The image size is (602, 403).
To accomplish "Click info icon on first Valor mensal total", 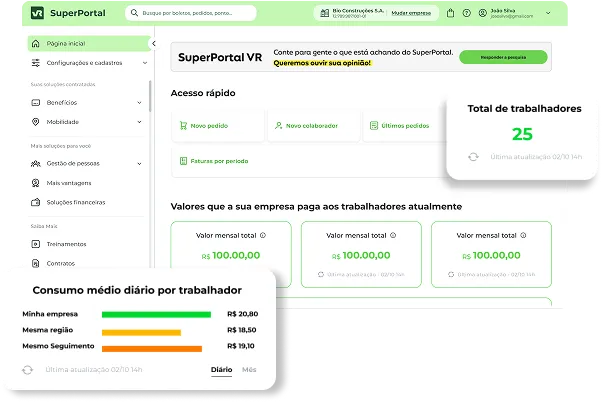I will [x=263, y=235].
